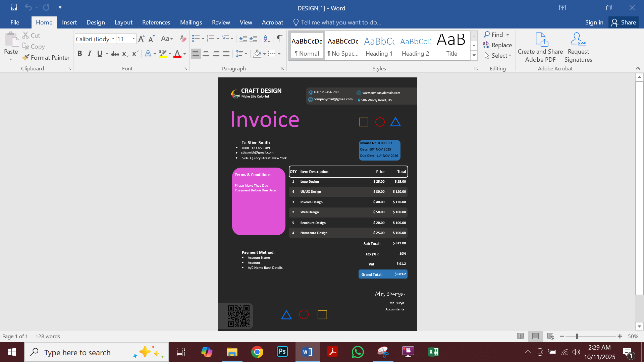The image size is (644, 362).
Task: Open the font size dropdown
Action: coord(133,39)
